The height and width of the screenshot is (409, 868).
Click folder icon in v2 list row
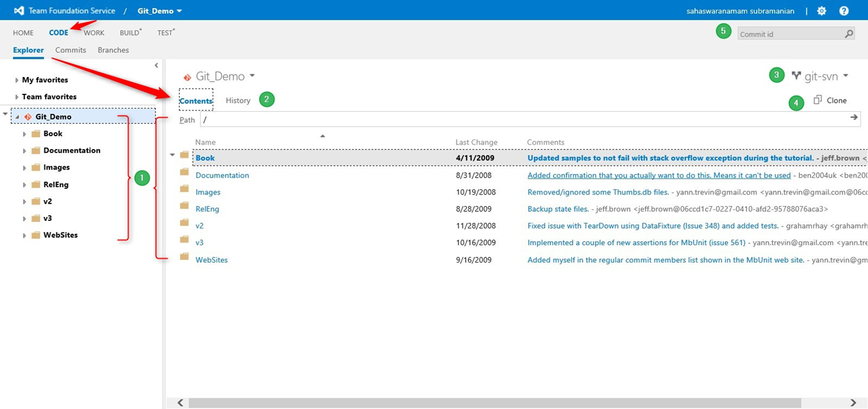point(184,223)
